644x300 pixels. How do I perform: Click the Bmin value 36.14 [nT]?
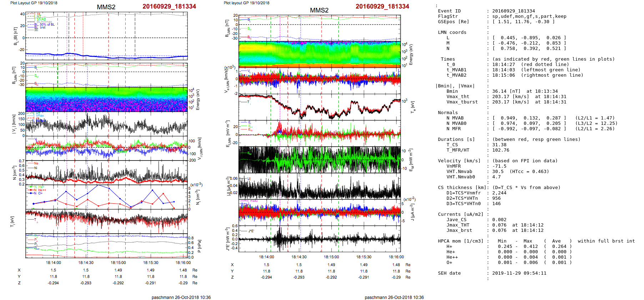(506, 91)
